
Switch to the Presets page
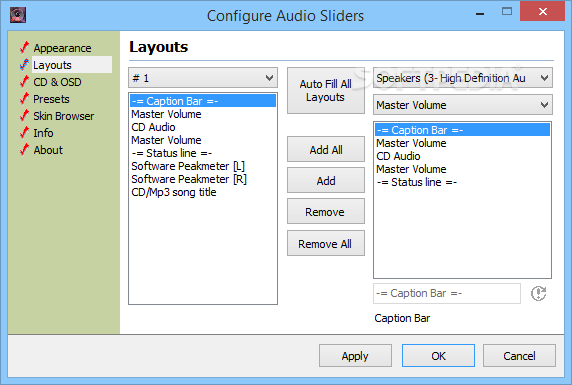(x=51, y=99)
